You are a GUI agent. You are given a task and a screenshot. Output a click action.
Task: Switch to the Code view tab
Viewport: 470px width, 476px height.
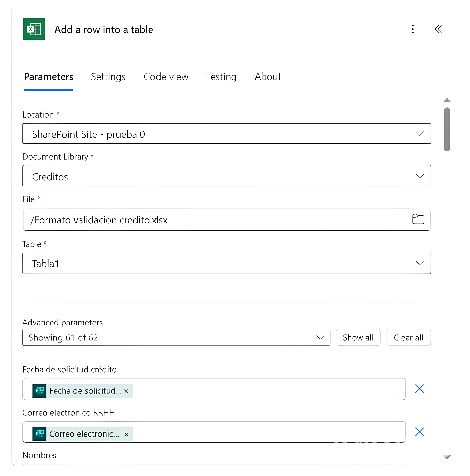point(166,77)
